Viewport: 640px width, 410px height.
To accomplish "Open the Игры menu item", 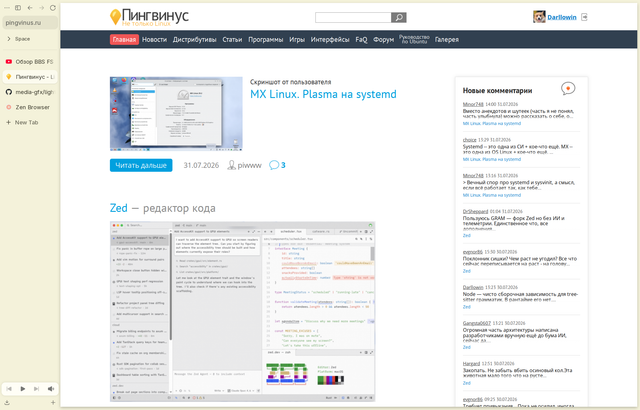I will [297, 40].
